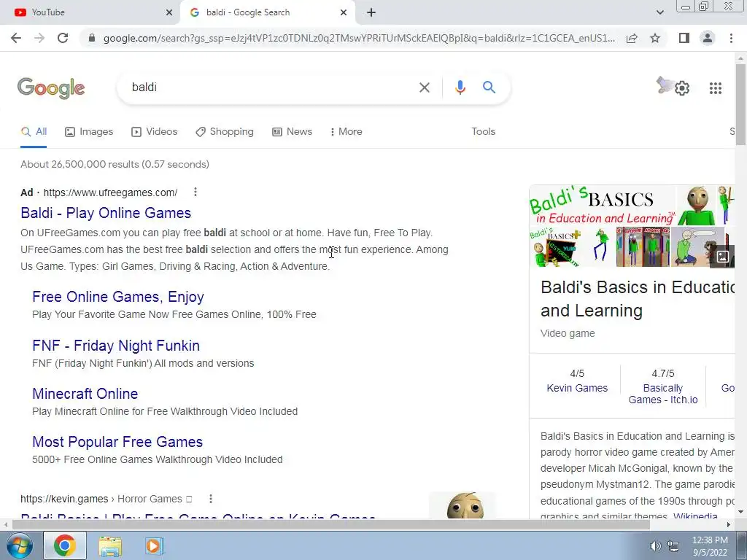Open the Google apps grid
This screenshot has height=560, width=747.
tap(716, 88)
